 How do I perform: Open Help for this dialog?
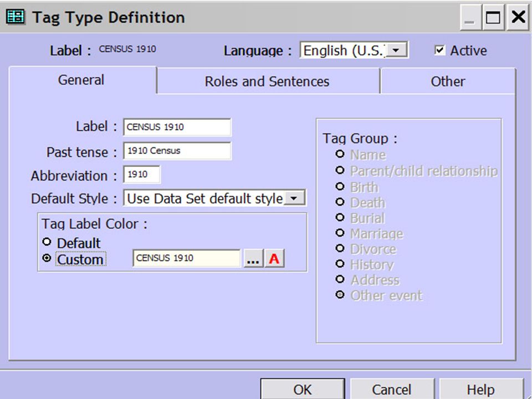point(481,390)
